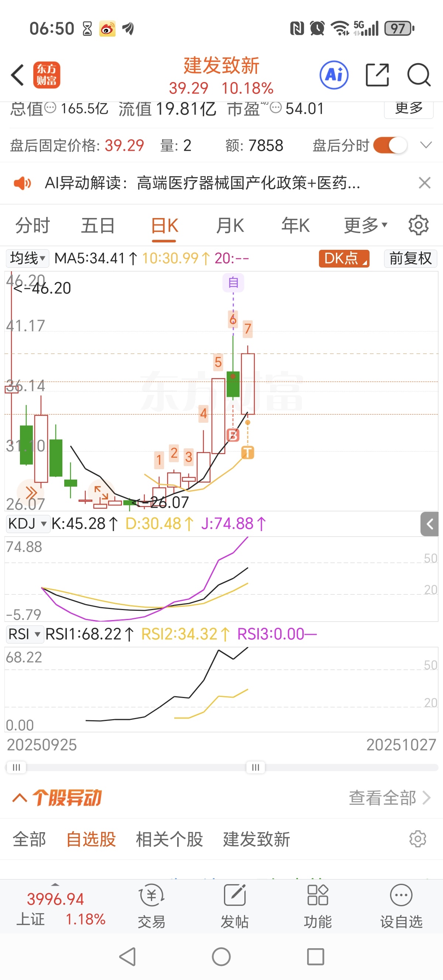The width and height of the screenshot is (443, 980).
Task: Tap the purple 自 marker on chart
Action: [x=233, y=283]
